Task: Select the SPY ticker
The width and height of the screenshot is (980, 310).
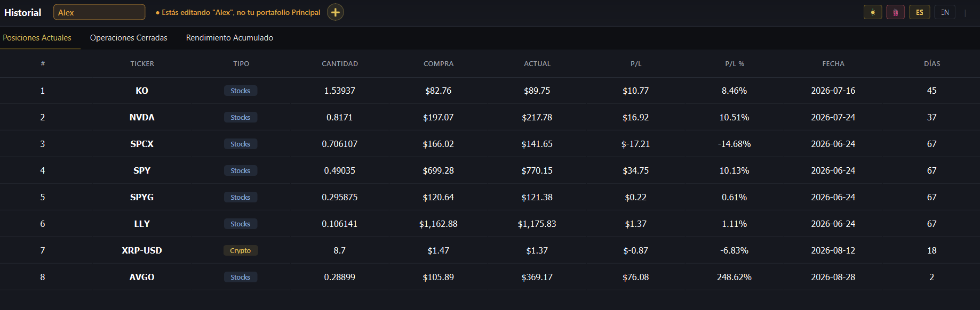Action: point(142,170)
